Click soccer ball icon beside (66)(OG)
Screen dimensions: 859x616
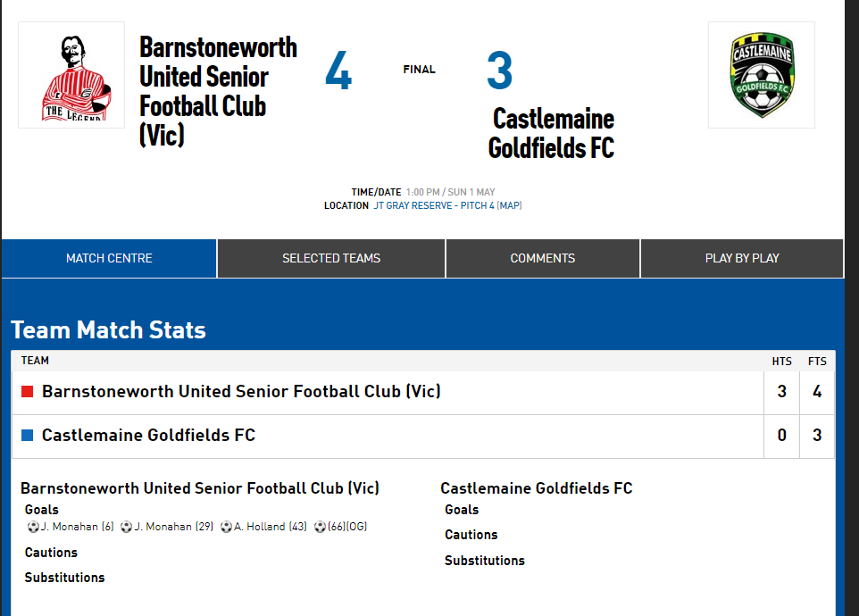tap(320, 527)
